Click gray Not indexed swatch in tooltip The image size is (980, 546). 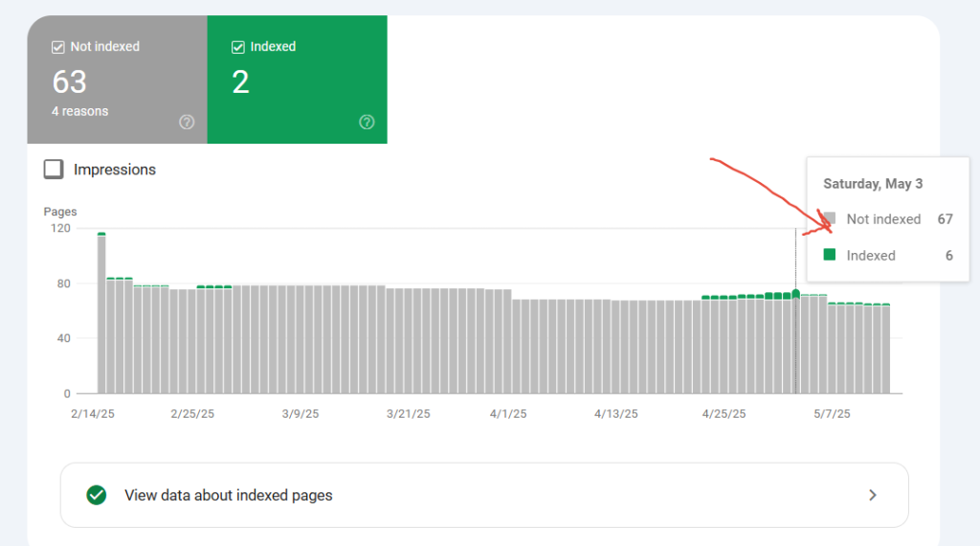830,218
